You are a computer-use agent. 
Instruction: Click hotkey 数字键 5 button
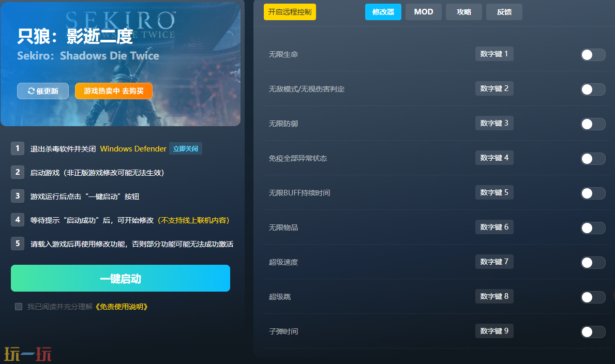(494, 192)
